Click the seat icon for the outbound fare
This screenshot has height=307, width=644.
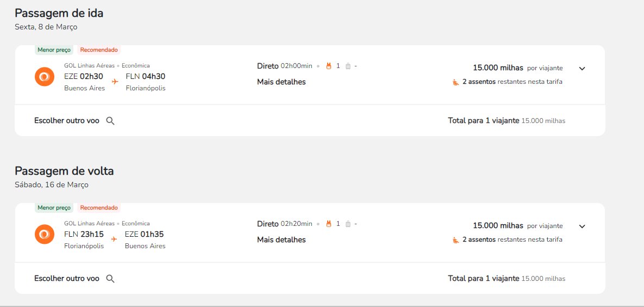click(x=456, y=82)
